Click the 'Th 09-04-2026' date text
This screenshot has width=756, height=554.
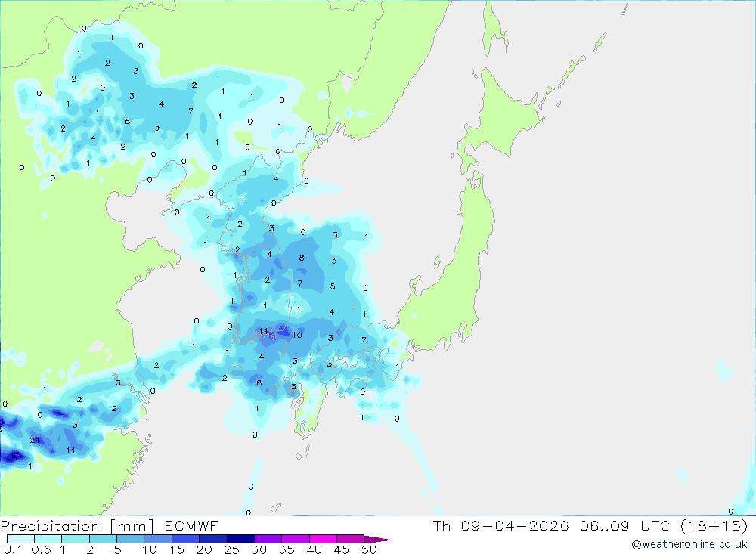click(x=500, y=525)
